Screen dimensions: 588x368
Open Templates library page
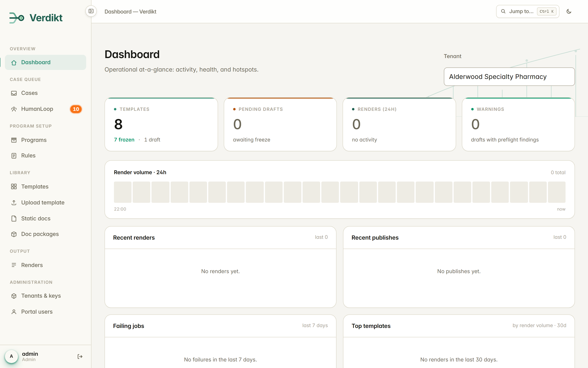pyautogui.click(x=46, y=187)
